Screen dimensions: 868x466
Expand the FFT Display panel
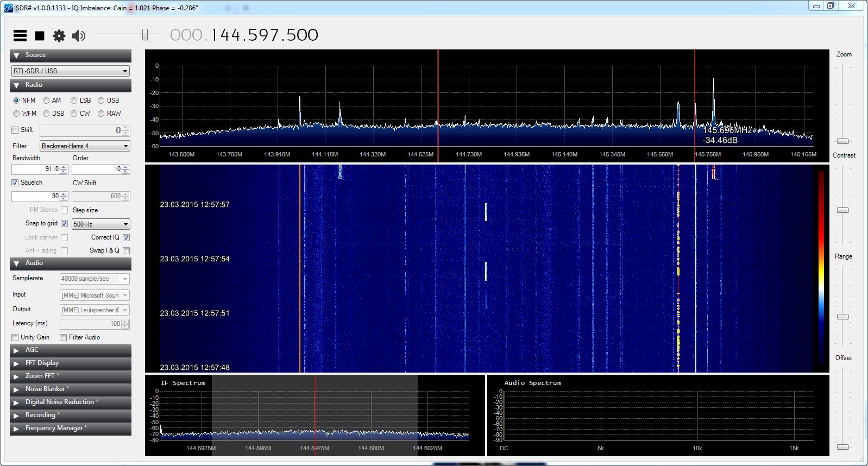[x=71, y=363]
